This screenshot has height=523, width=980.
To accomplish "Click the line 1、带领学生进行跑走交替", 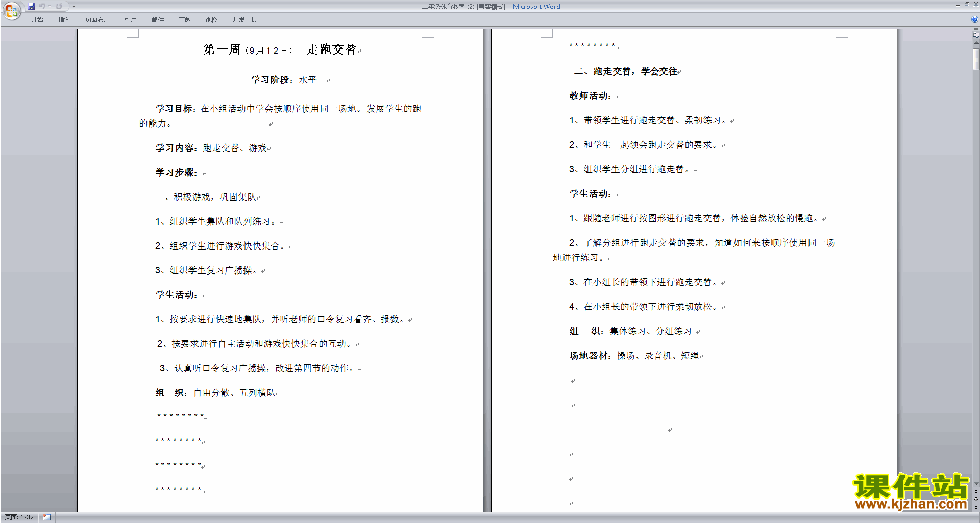I will pyautogui.click(x=650, y=120).
